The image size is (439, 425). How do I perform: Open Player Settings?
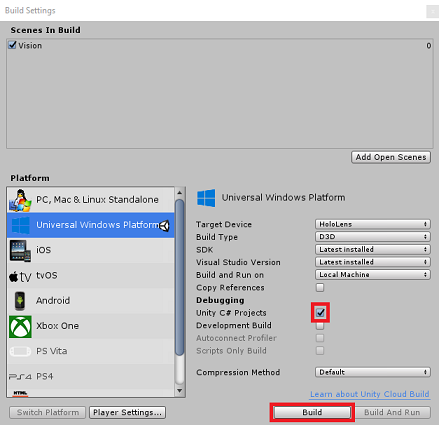pos(127,413)
